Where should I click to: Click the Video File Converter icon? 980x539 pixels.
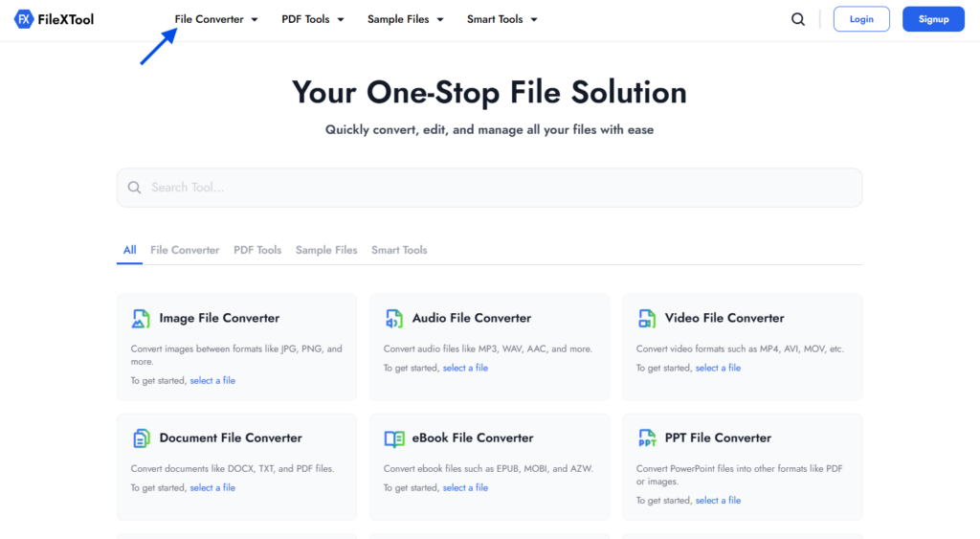click(x=646, y=318)
